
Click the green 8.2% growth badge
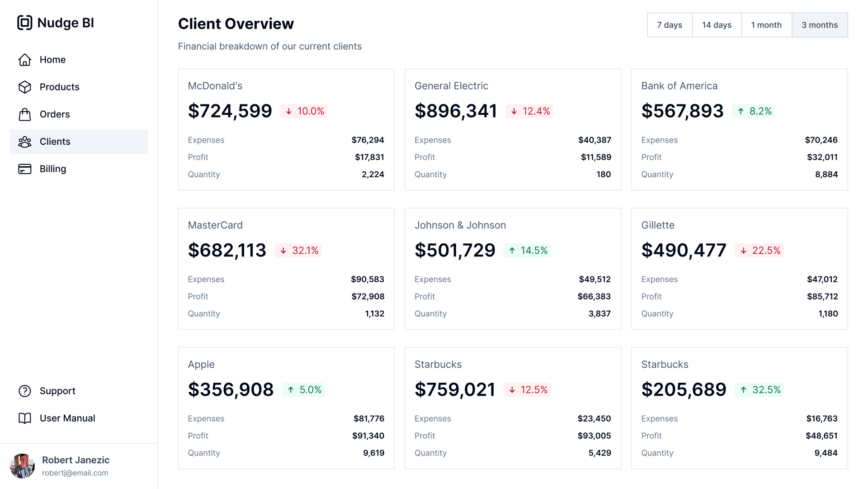coord(754,111)
